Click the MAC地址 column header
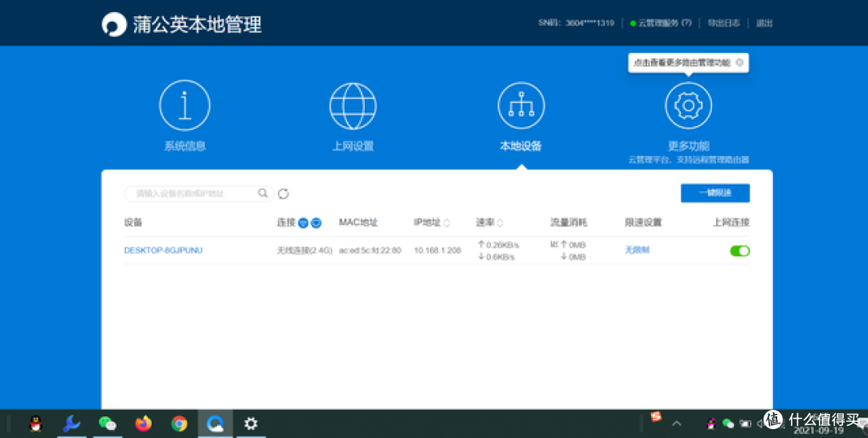The image size is (868, 438). [358, 223]
